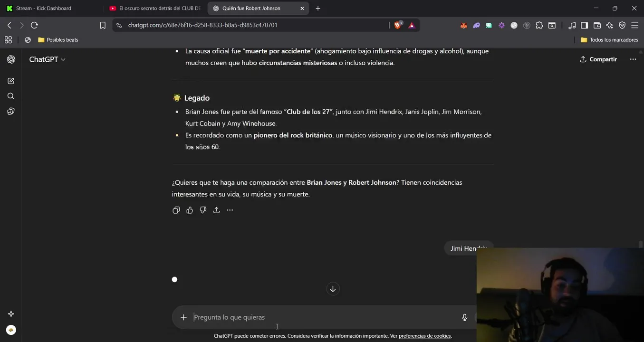Image resolution: width=644 pixels, height=342 pixels.
Task: Click the bold text Club de los 27
Action: pyautogui.click(x=308, y=112)
